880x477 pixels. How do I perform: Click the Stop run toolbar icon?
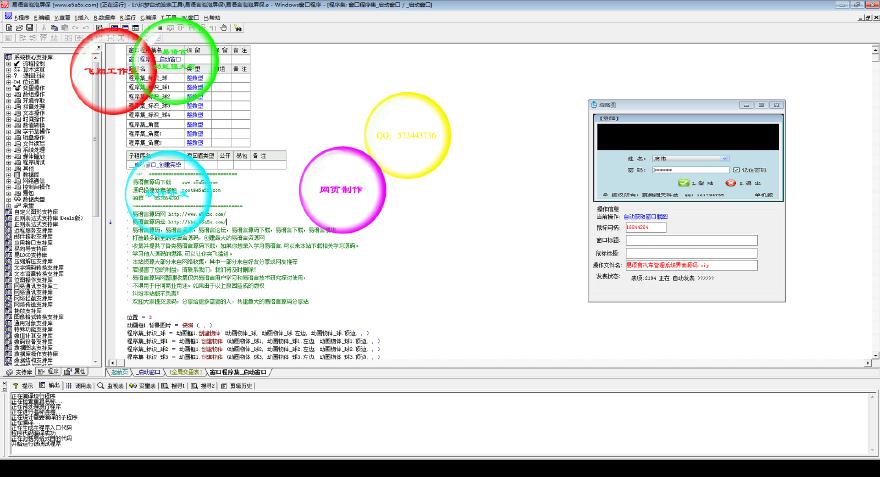(x=160, y=27)
